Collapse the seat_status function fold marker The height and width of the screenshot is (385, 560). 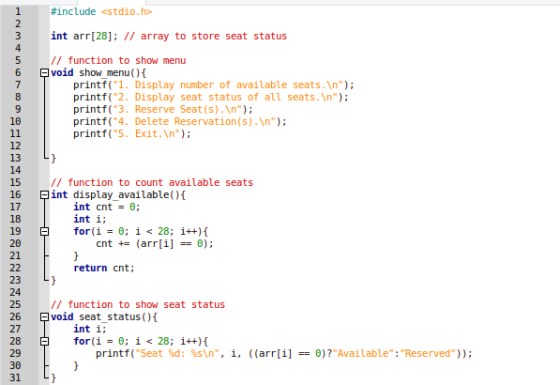(x=44, y=317)
